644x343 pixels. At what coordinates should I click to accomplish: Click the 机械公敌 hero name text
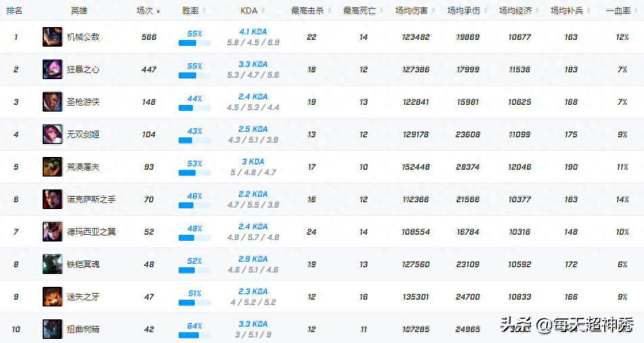tap(83, 37)
